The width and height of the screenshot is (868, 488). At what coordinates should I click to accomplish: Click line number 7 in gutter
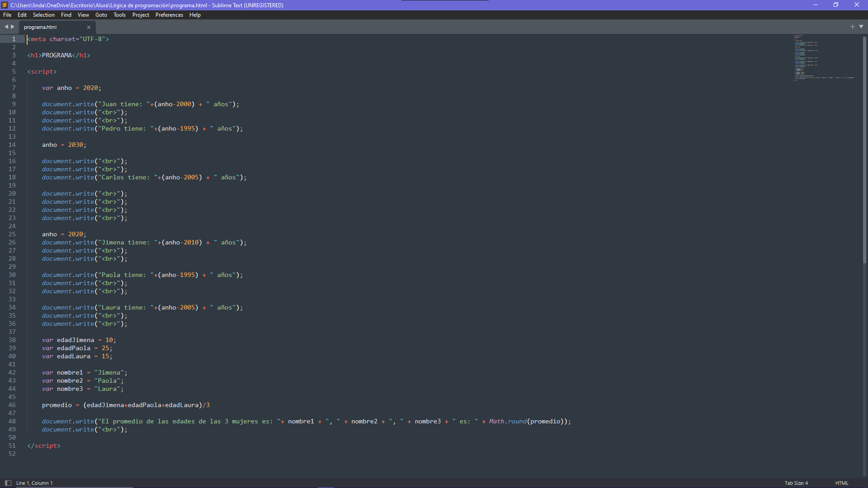(14, 88)
